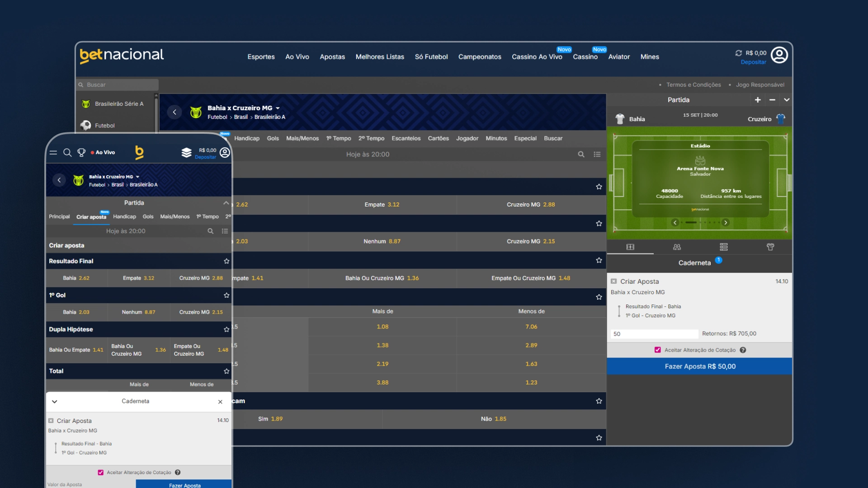Collapse the Partida panel chevron on desktop
868x488 pixels.
click(787, 100)
